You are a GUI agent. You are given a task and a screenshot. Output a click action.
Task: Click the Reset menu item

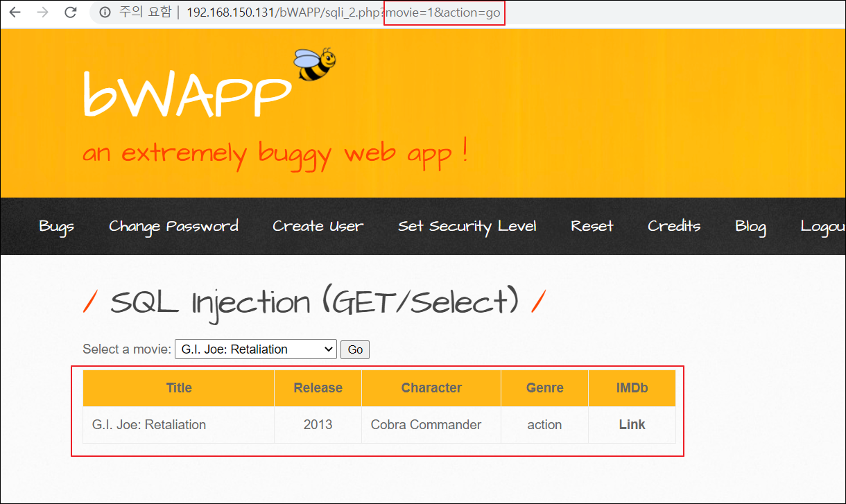[592, 226]
